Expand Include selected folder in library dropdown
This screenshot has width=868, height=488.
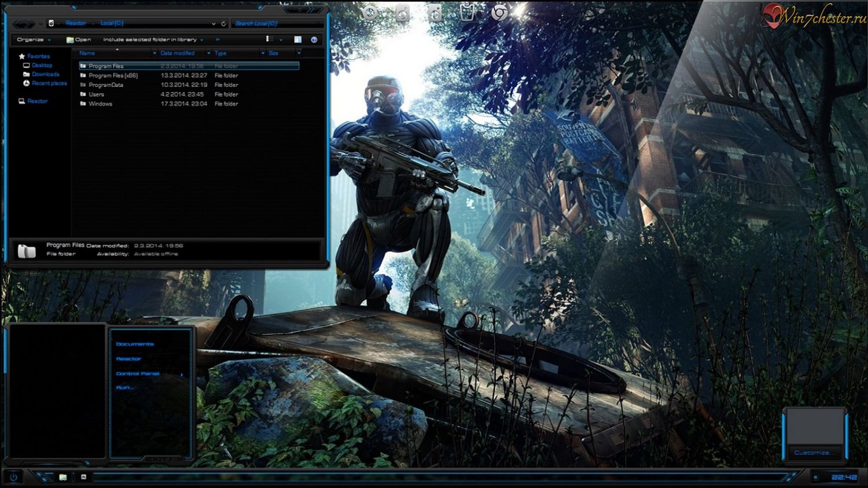pos(201,40)
